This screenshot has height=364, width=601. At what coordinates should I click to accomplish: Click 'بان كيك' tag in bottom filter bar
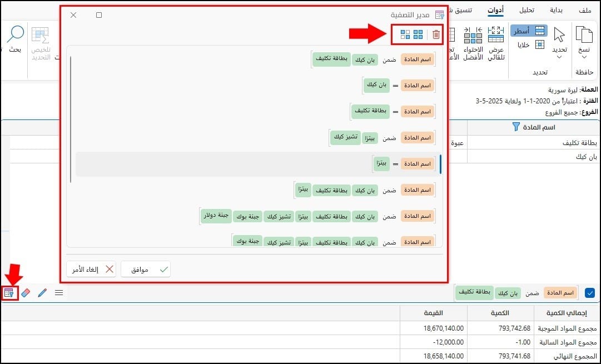click(x=508, y=293)
